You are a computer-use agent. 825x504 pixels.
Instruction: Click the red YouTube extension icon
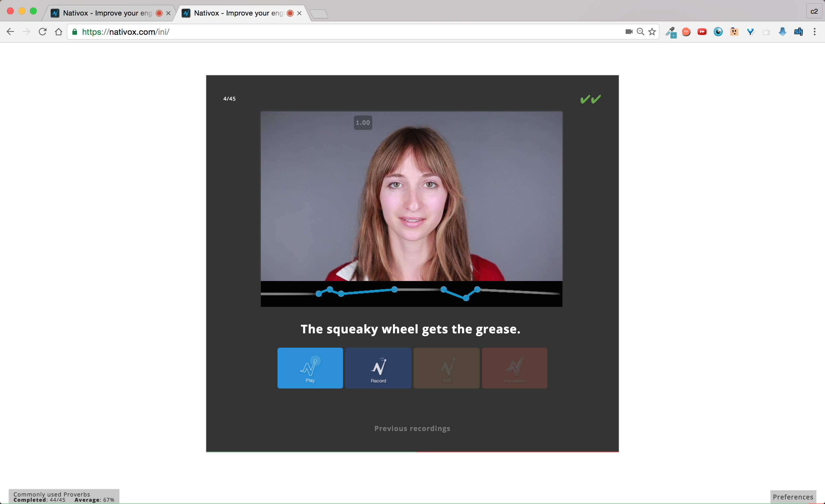[x=702, y=32]
